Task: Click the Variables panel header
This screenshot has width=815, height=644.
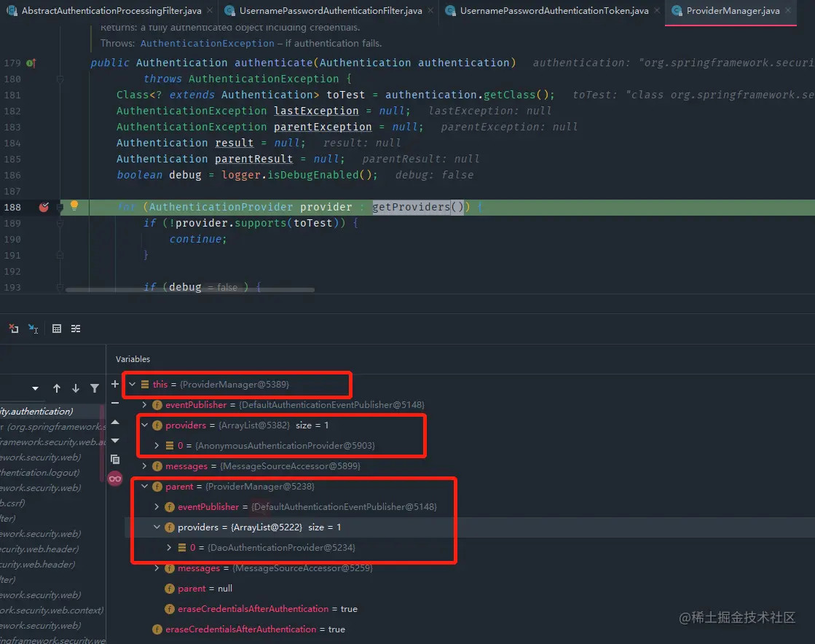Action: [x=133, y=359]
